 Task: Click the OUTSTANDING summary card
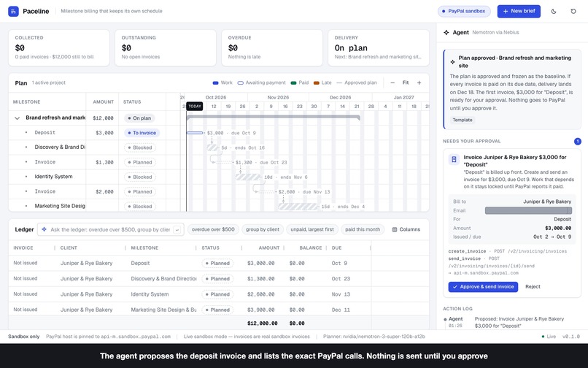point(166,47)
